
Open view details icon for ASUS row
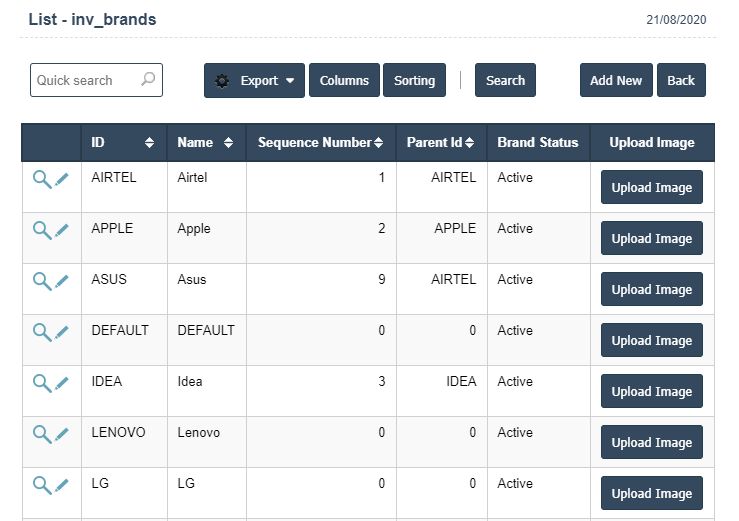pos(41,281)
